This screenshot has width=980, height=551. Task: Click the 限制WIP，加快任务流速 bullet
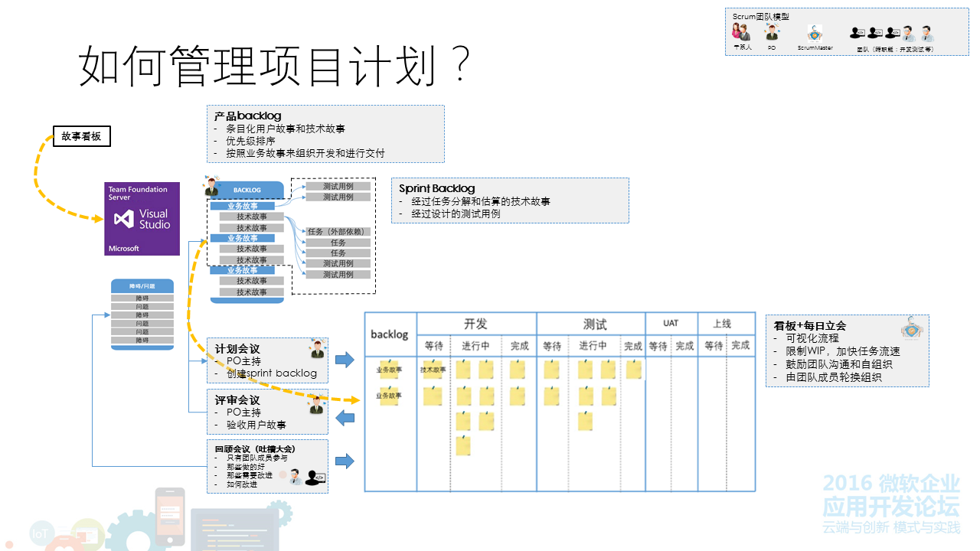coord(843,351)
